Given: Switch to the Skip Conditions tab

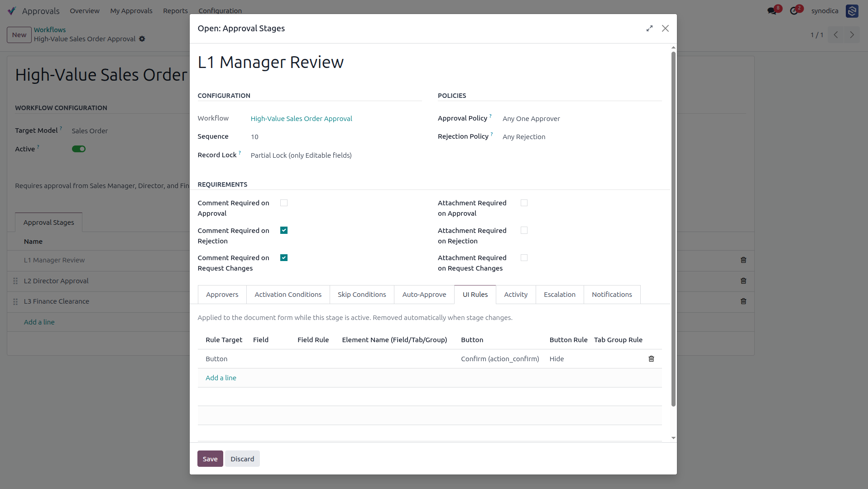Looking at the screenshot, I should tap(362, 295).
